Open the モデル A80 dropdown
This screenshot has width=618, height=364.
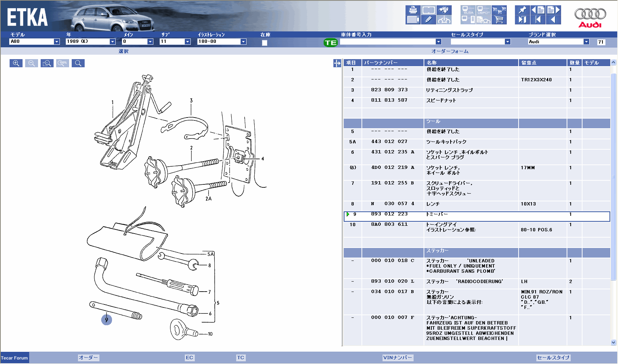[57, 41]
